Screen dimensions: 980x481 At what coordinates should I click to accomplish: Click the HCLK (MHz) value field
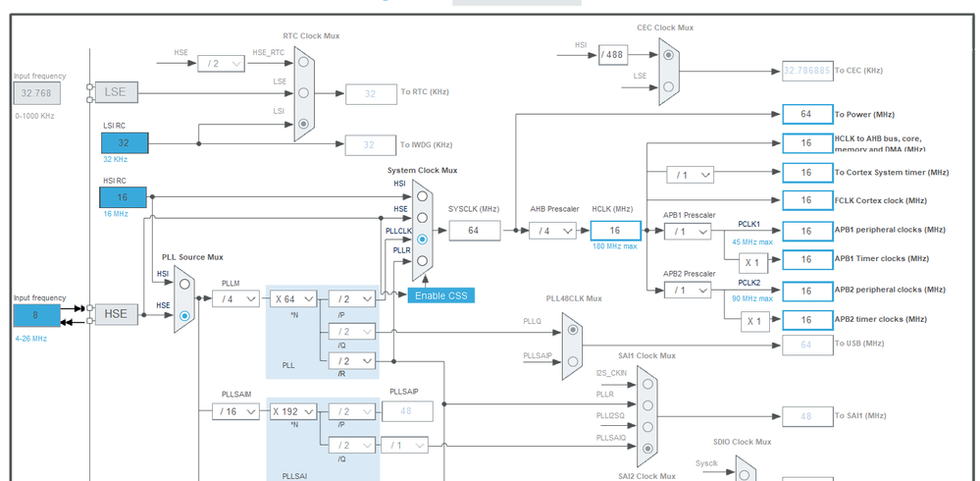click(616, 231)
